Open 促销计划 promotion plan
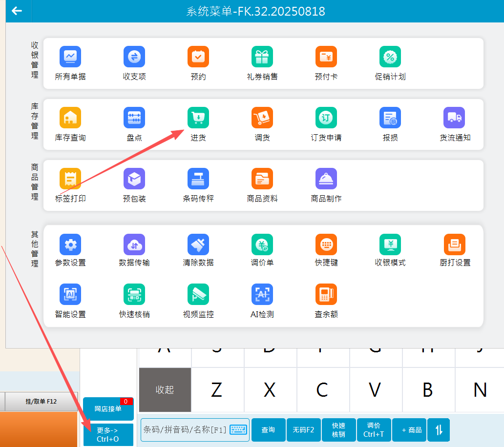The height and width of the screenshot is (447, 504). click(x=390, y=57)
